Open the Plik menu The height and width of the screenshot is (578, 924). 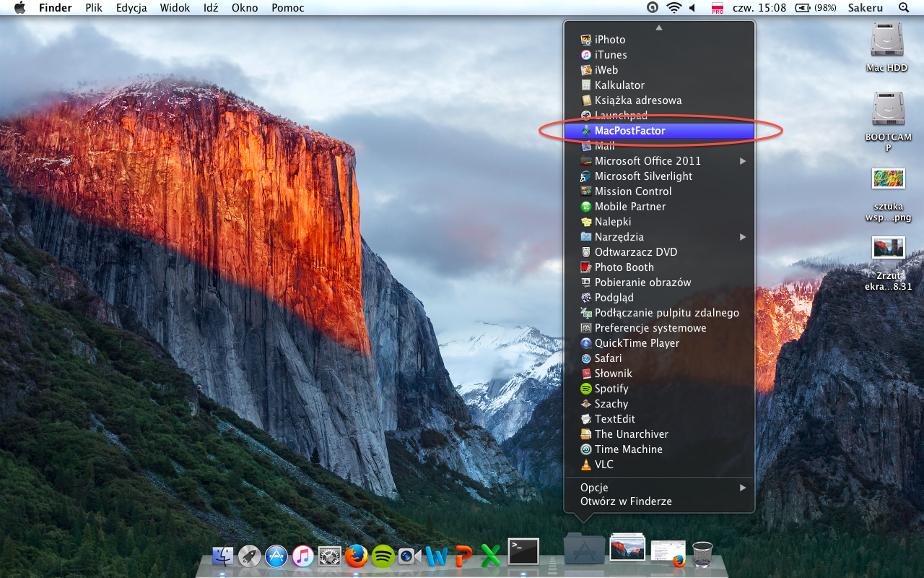94,8
